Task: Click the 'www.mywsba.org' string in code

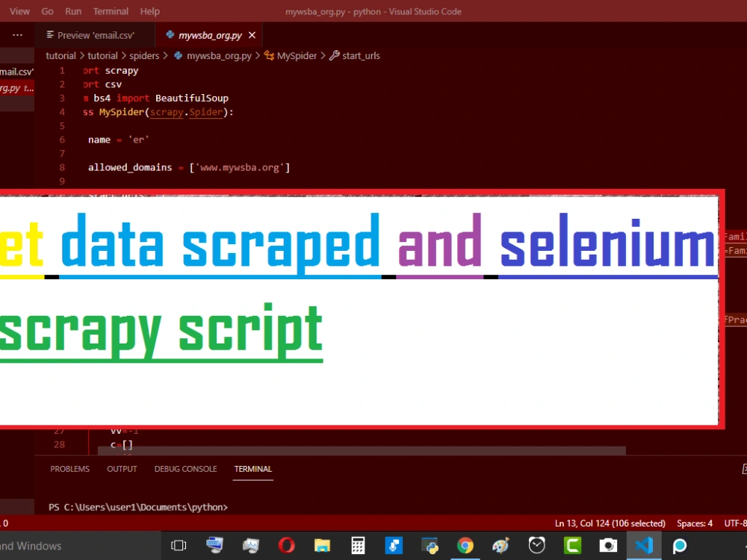Action: tap(240, 167)
